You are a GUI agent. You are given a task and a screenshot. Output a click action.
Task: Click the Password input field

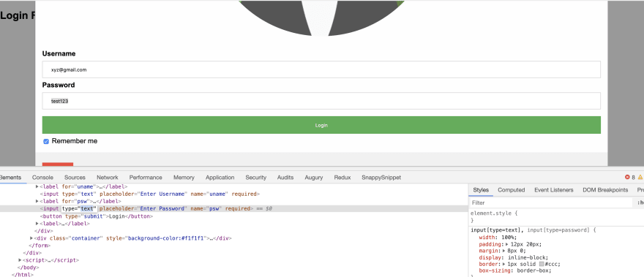point(321,101)
